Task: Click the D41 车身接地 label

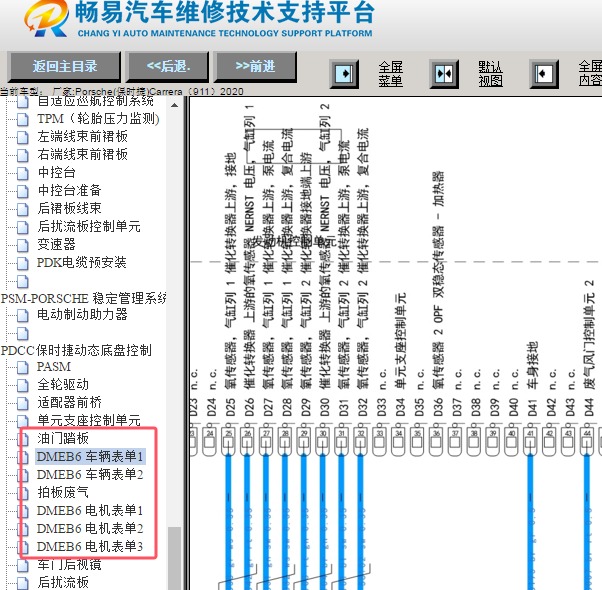Action: click(532, 379)
